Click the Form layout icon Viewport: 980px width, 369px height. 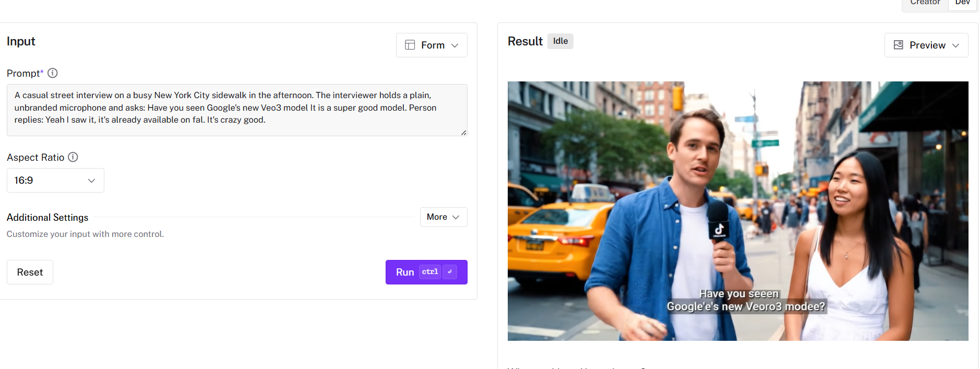tap(410, 45)
